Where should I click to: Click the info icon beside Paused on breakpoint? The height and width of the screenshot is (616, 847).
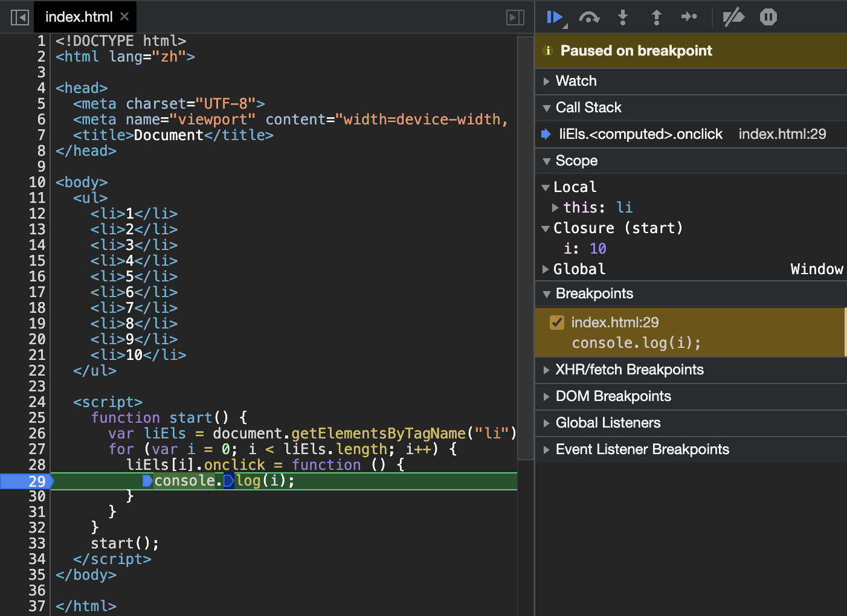pyautogui.click(x=548, y=51)
